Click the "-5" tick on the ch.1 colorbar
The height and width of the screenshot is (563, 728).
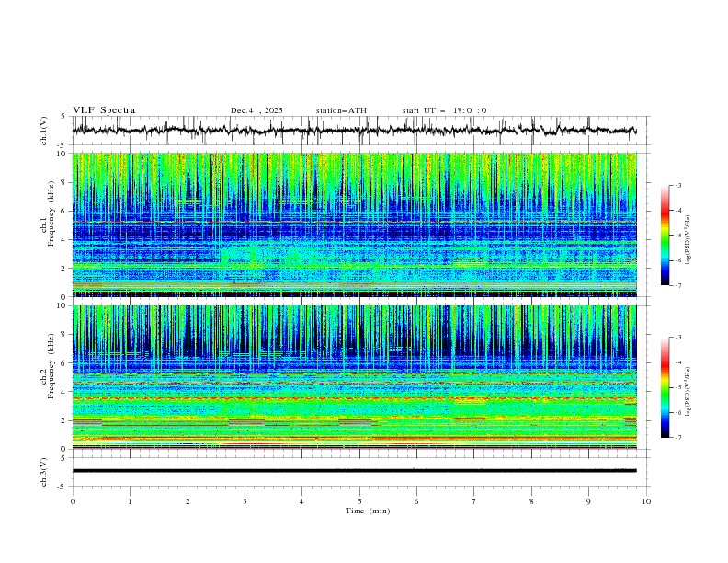click(678, 236)
